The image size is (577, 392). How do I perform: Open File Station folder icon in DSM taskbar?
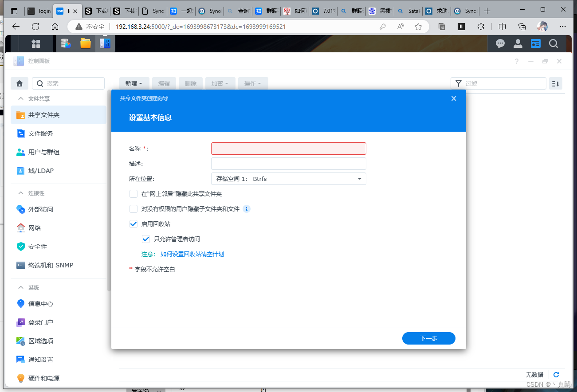coord(86,43)
